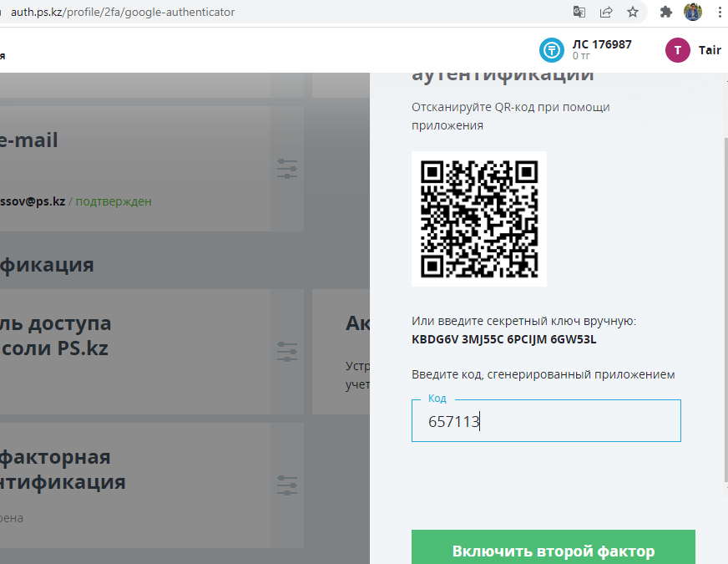This screenshot has height=564, width=728.
Task: Bookmark this page with the star icon
Action: tap(633, 12)
